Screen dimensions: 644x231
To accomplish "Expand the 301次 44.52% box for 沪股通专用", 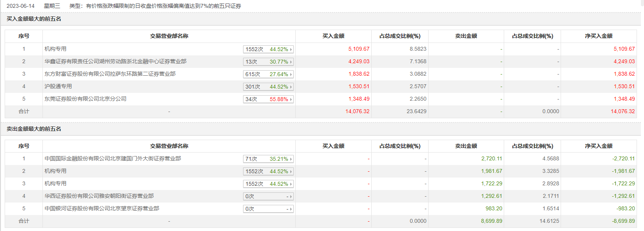I will 268,87.
